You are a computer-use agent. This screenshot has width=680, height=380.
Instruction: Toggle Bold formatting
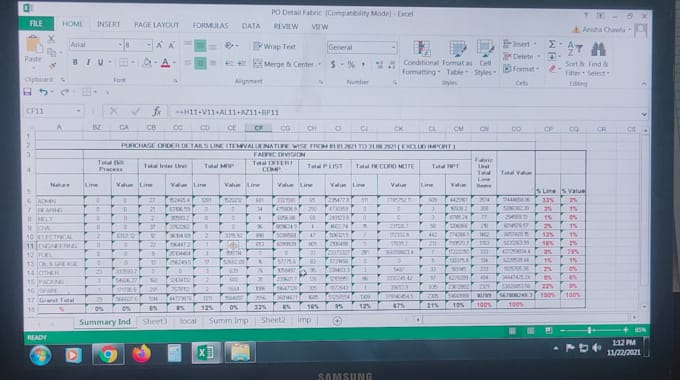click(75, 62)
